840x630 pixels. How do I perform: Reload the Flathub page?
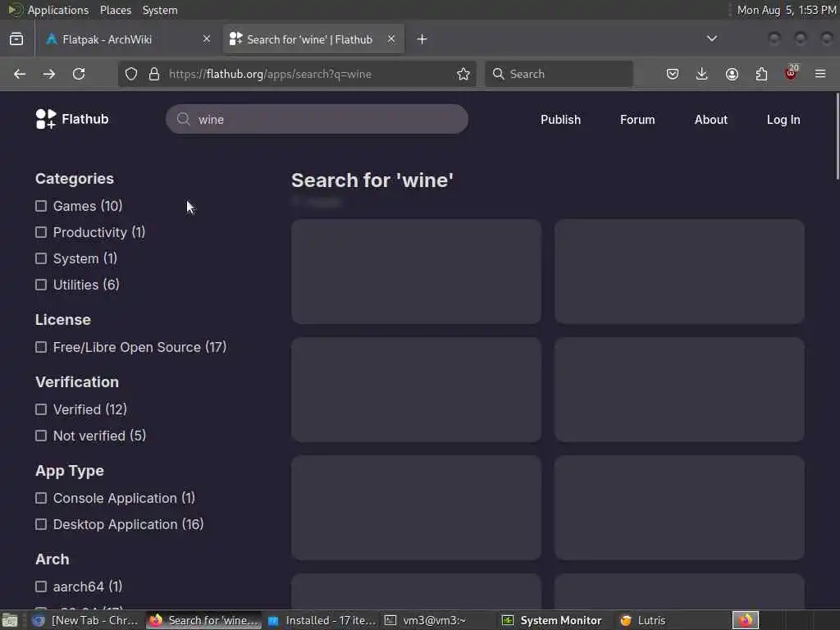point(79,74)
